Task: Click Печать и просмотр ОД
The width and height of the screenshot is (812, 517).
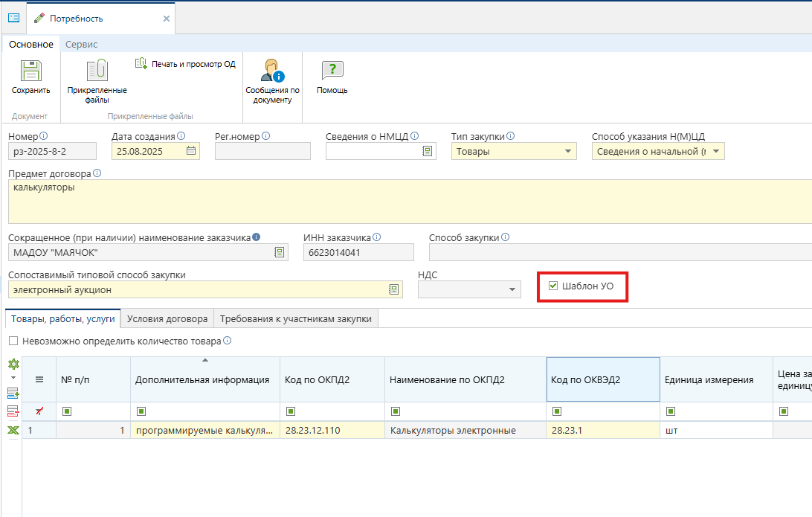Action: 185,64
